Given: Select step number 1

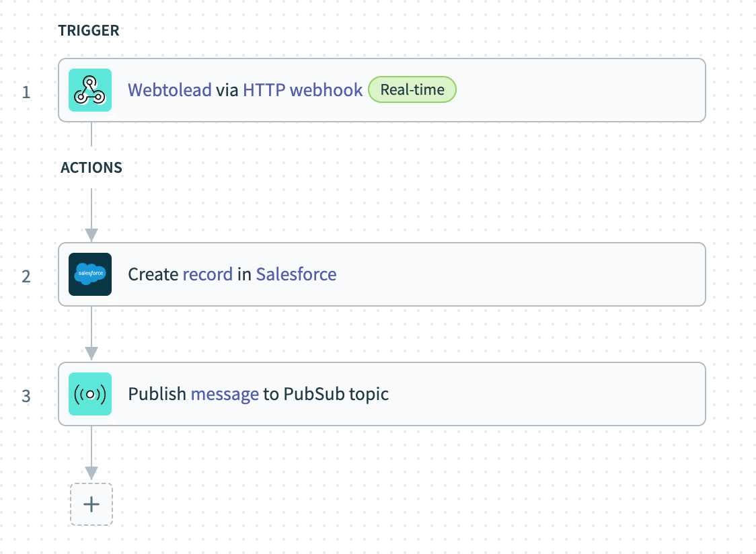Looking at the screenshot, I should 26,91.
